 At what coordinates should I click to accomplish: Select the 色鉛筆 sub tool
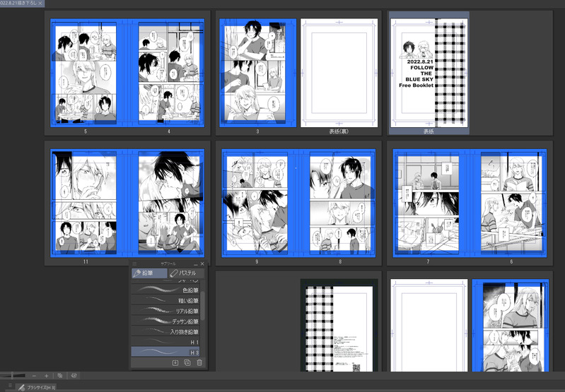(165, 290)
